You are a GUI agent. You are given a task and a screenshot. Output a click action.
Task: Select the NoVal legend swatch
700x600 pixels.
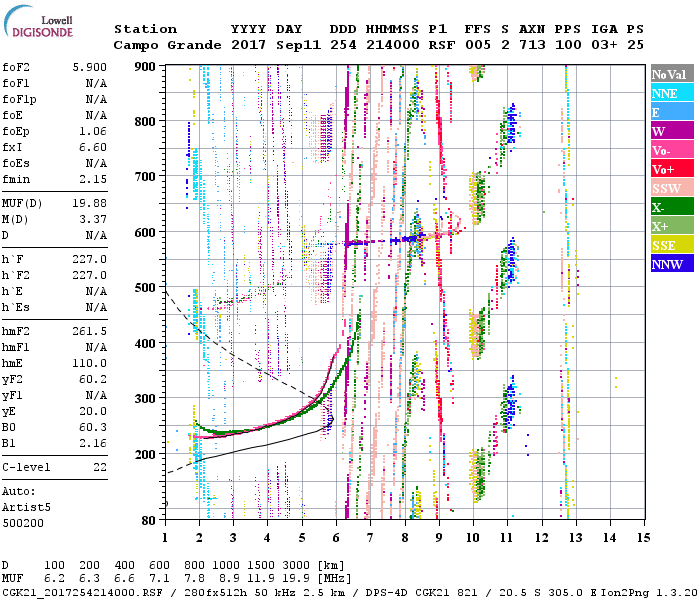point(670,75)
